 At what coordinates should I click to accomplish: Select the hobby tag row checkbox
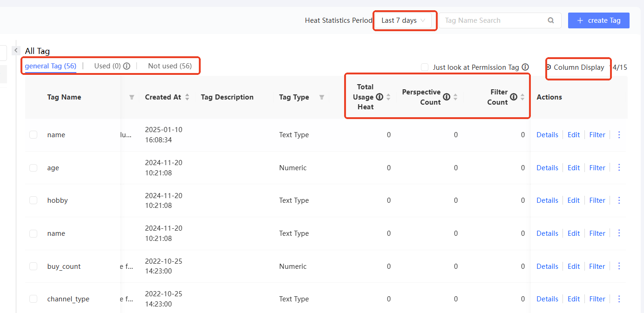[x=33, y=200]
